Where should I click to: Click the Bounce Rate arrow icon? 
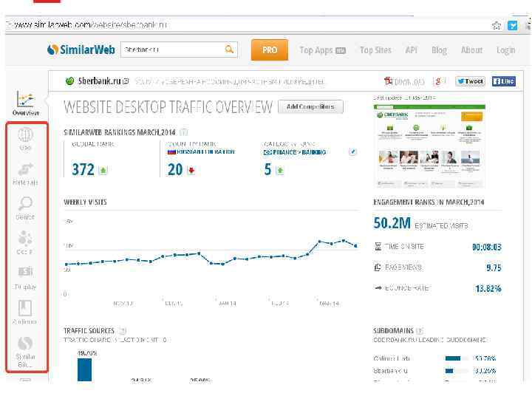point(378,288)
